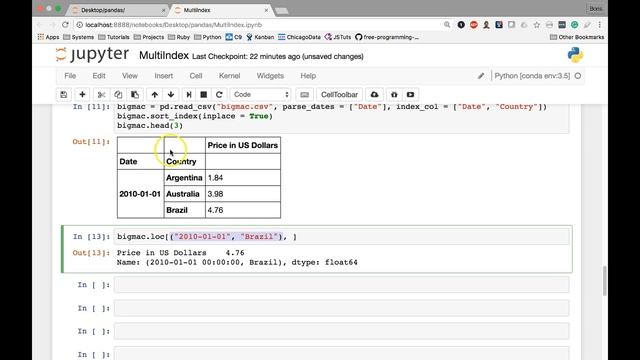Screen dimensions: 640x360
Task: Open the ChicagoData bookmark
Action: pyautogui.click(x=299, y=37)
